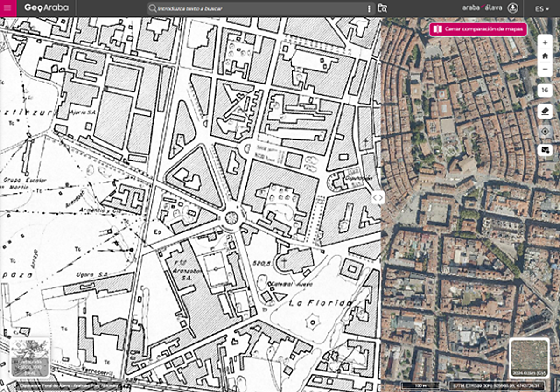Zoom in with the plus button

pos(545,42)
